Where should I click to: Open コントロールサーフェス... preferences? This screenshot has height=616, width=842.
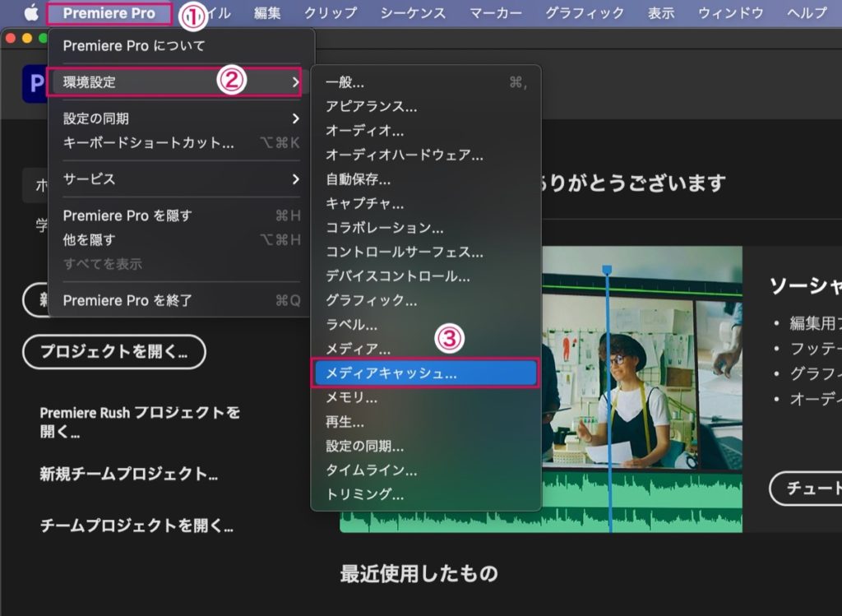tap(426, 252)
